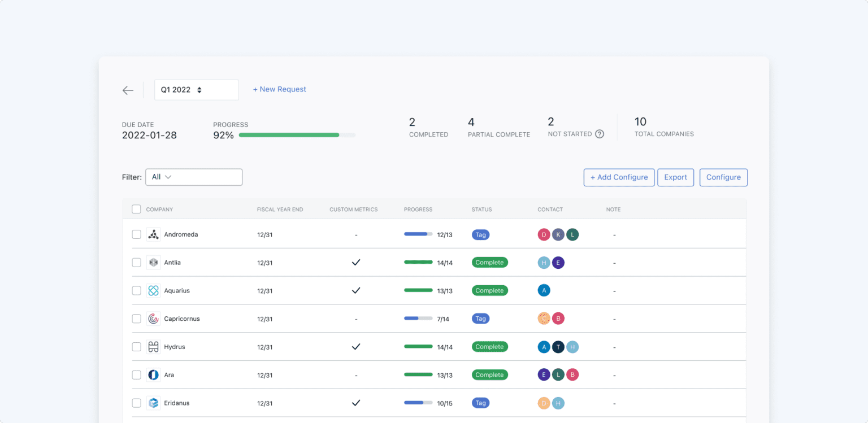Image resolution: width=868 pixels, height=423 pixels.
Task: Click the Export button
Action: pyautogui.click(x=675, y=177)
